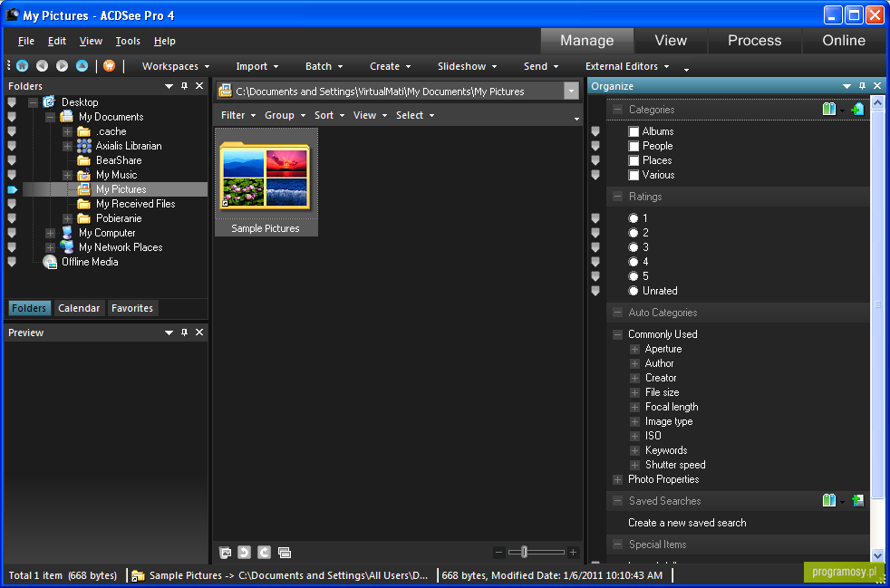Click the image basket icon below the file list

(226, 553)
